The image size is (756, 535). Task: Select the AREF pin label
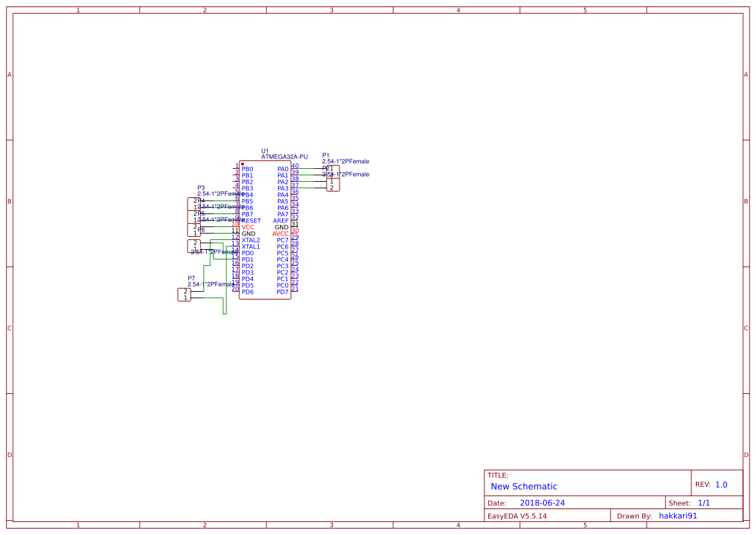pyautogui.click(x=281, y=221)
